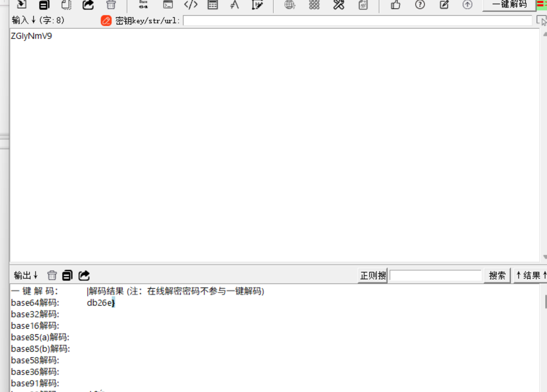Click the red eraser icon beside 密钥key
Image resolution: width=547 pixels, height=392 pixels.
tap(106, 21)
